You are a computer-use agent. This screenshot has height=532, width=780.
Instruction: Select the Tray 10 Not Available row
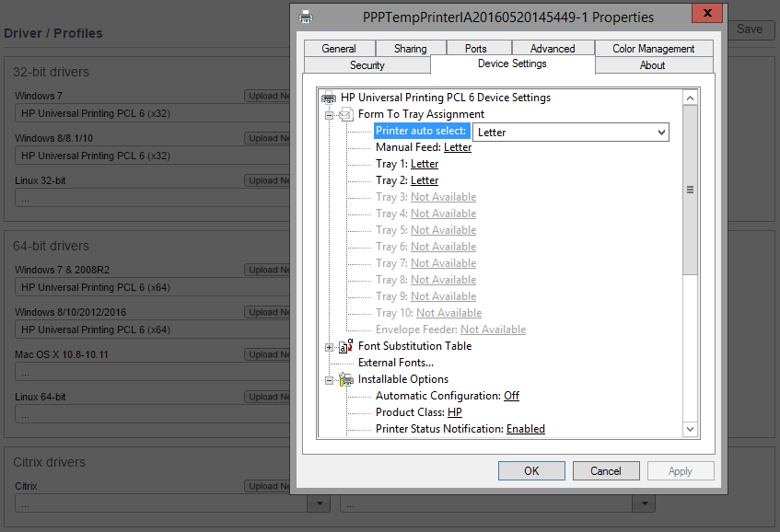pyautogui.click(x=429, y=313)
